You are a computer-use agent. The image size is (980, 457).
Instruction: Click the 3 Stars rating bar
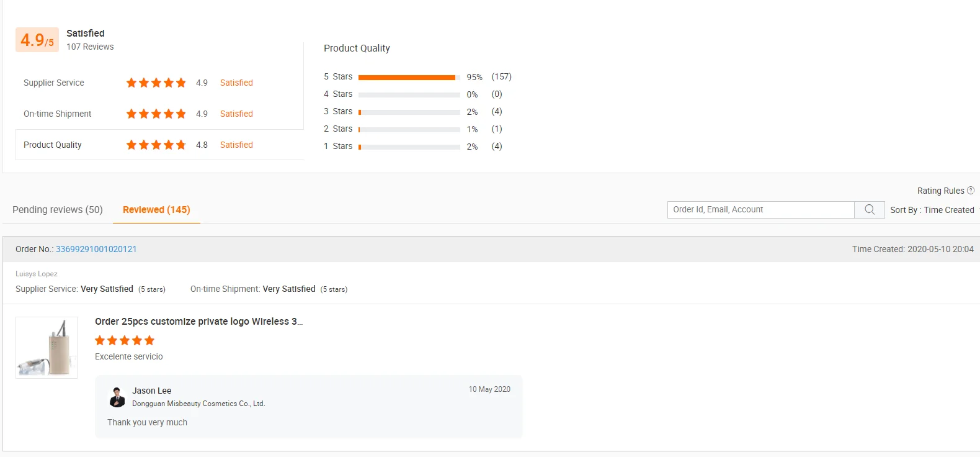click(x=409, y=112)
